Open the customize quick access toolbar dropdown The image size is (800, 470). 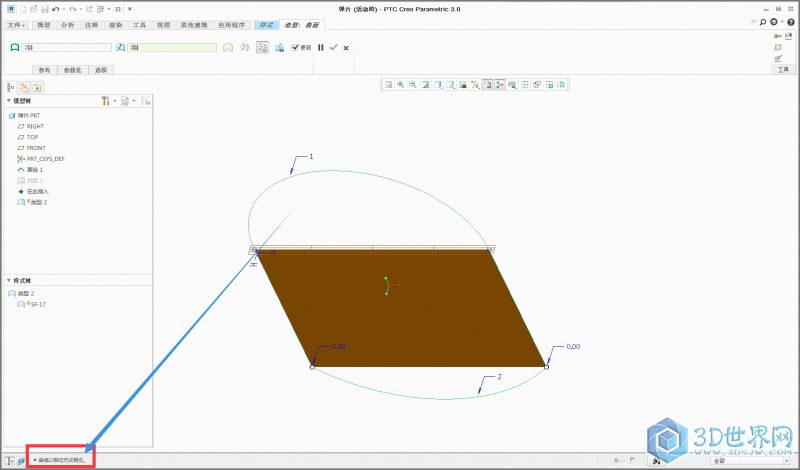pos(130,9)
